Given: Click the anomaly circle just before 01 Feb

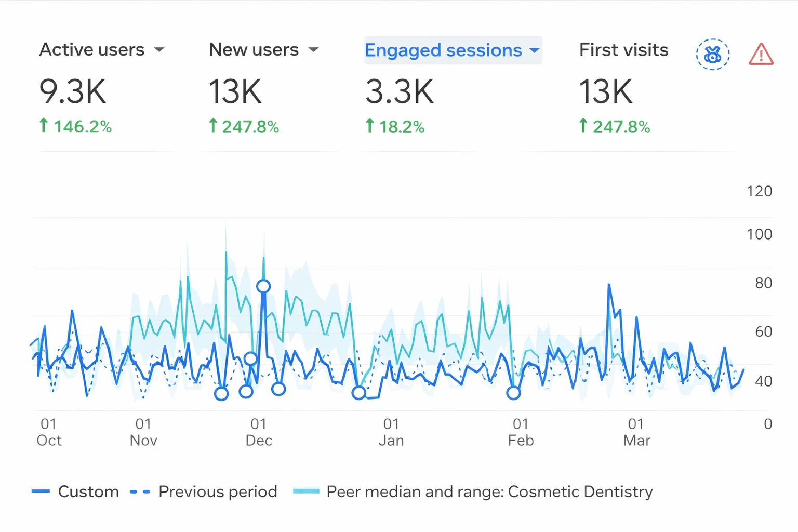Looking at the screenshot, I should [513, 393].
